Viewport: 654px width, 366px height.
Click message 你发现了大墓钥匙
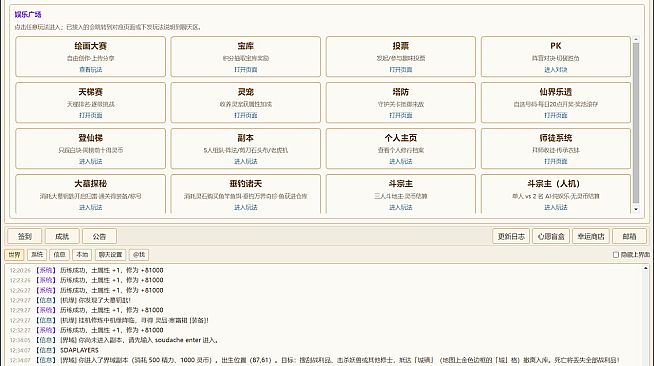coord(70,300)
